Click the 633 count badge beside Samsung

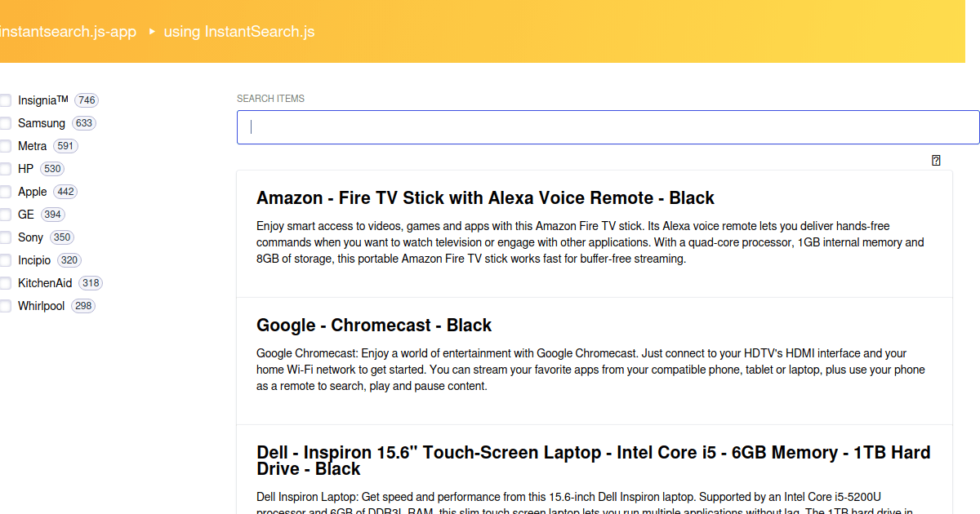(x=85, y=122)
